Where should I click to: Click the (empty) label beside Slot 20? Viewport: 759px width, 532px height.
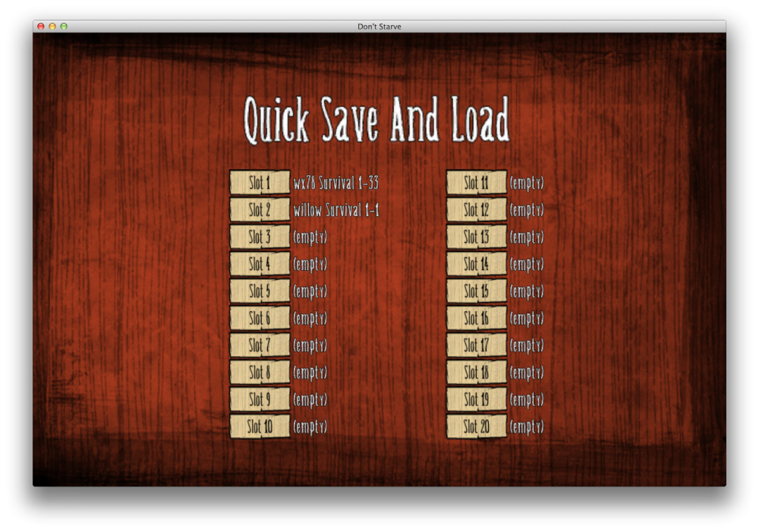[x=527, y=427]
